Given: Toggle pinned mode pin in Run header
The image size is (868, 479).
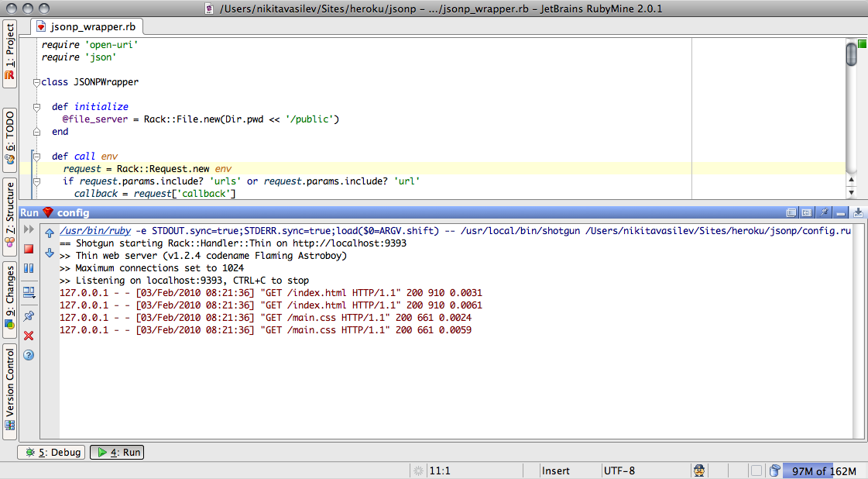Looking at the screenshot, I should (x=824, y=212).
